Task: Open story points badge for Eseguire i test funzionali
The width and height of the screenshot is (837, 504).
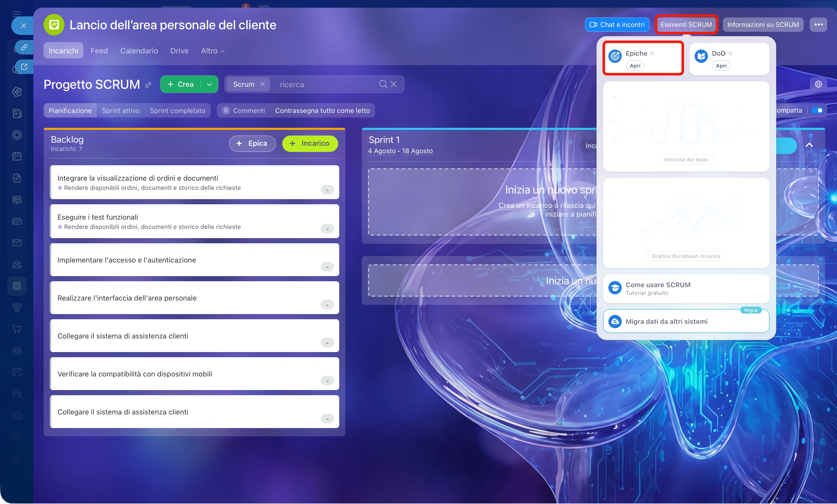Action: tap(327, 229)
